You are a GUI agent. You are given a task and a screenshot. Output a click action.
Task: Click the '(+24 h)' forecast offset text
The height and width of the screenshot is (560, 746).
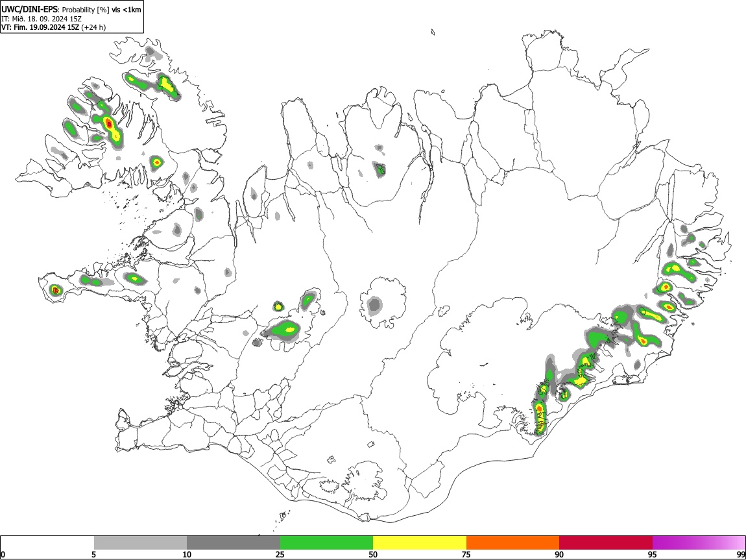[93, 27]
